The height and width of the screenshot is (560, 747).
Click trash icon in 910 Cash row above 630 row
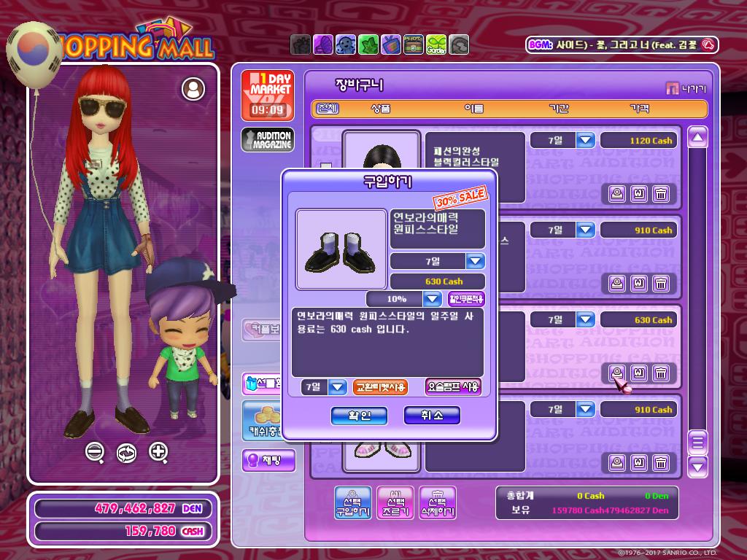661,284
